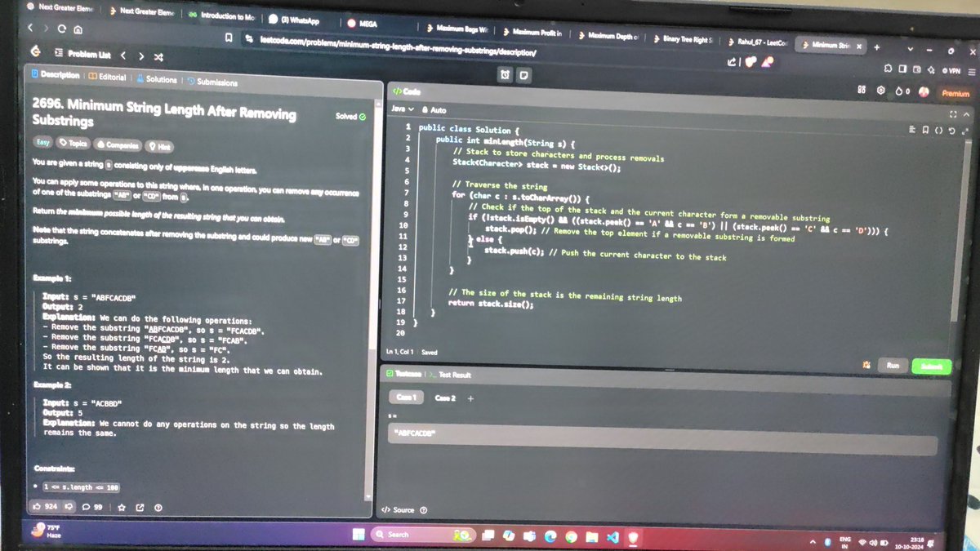The width and height of the screenshot is (980, 551).
Task: Go to browser home page
Action: pos(78,29)
